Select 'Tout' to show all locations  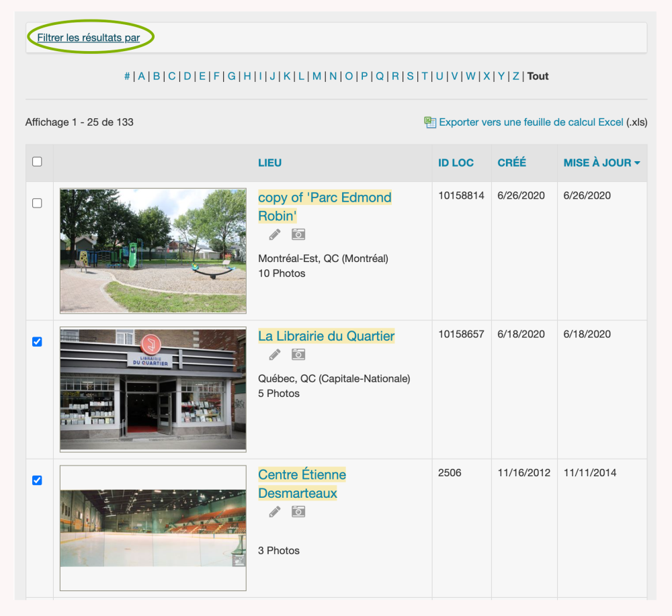tap(538, 77)
